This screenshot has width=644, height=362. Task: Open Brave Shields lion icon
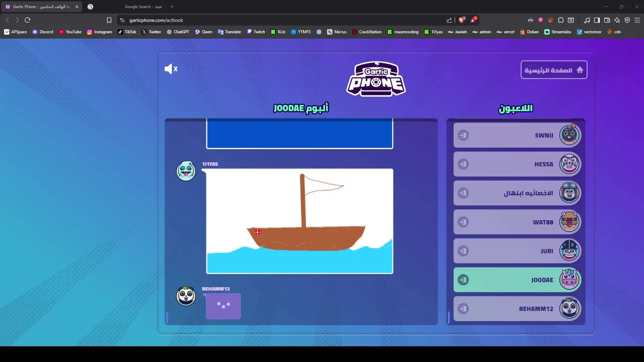(x=461, y=20)
